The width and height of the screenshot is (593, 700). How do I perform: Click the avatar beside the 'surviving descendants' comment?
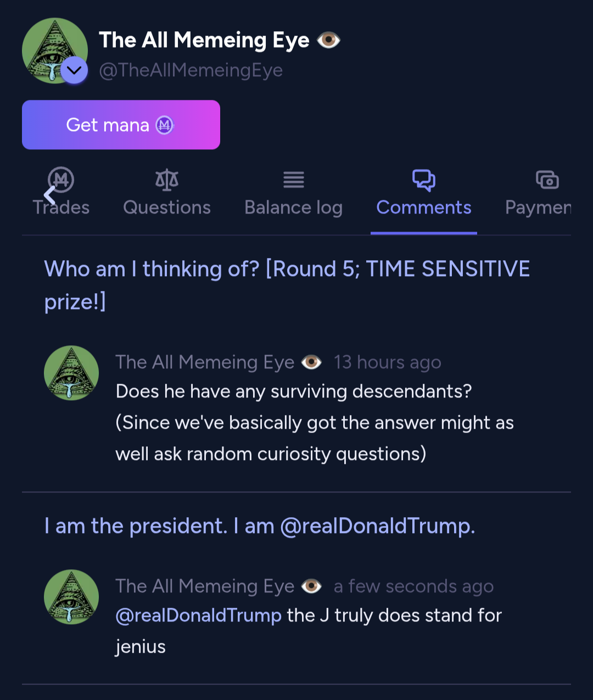pyautogui.click(x=71, y=373)
